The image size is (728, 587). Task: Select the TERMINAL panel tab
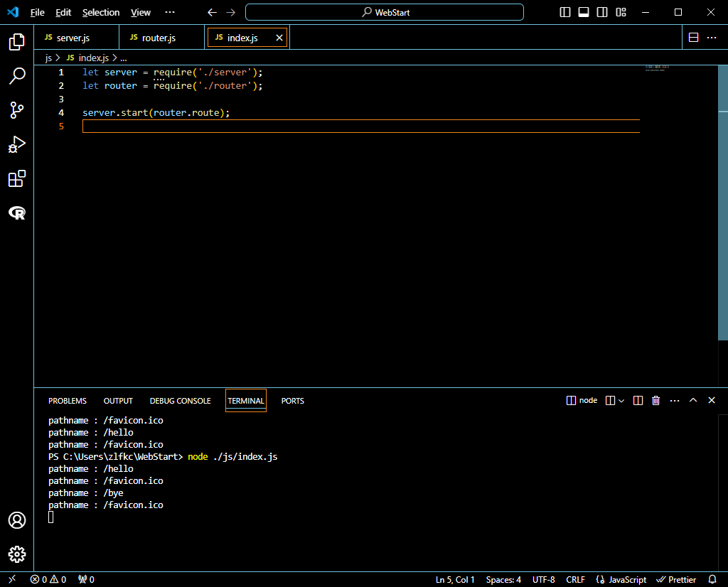[245, 401]
